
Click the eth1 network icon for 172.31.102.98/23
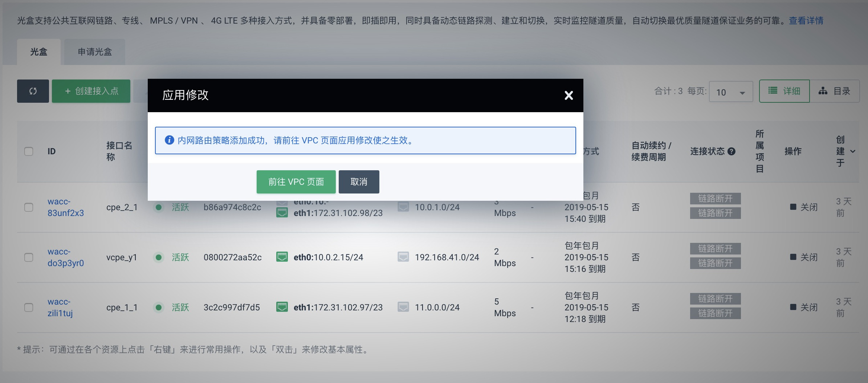[x=282, y=213]
